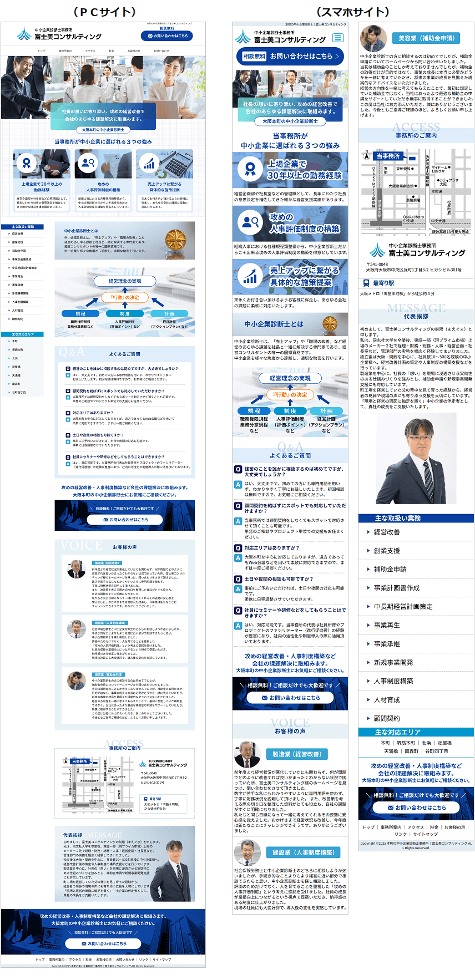Image resolution: width=475 pixels, height=980 pixels.
Task: Select 事業承継 in the PC sidebar service list
Action: pyautogui.click(x=18, y=285)
